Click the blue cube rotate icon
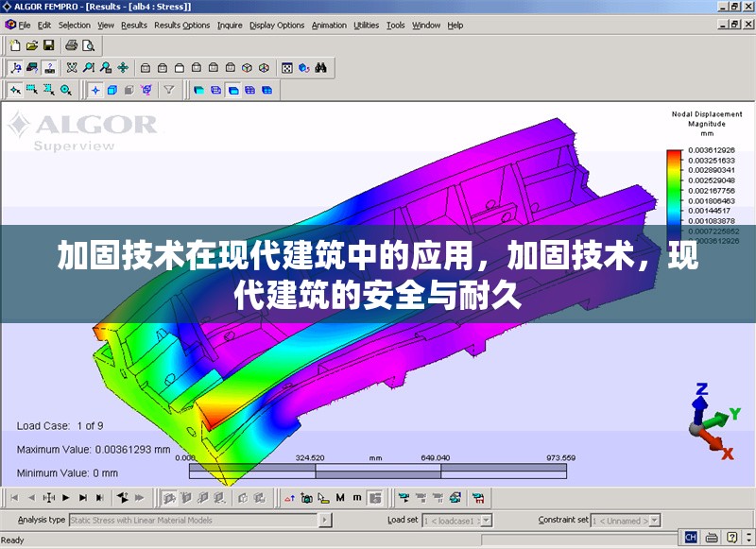Image resolution: width=756 pixels, height=549 pixels. [x=303, y=68]
